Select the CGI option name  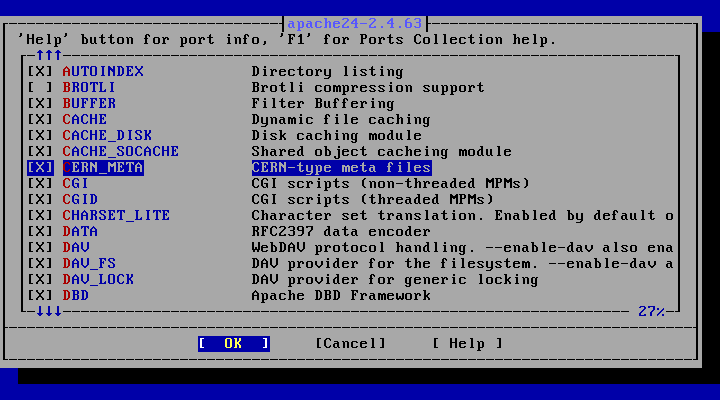(x=76, y=184)
